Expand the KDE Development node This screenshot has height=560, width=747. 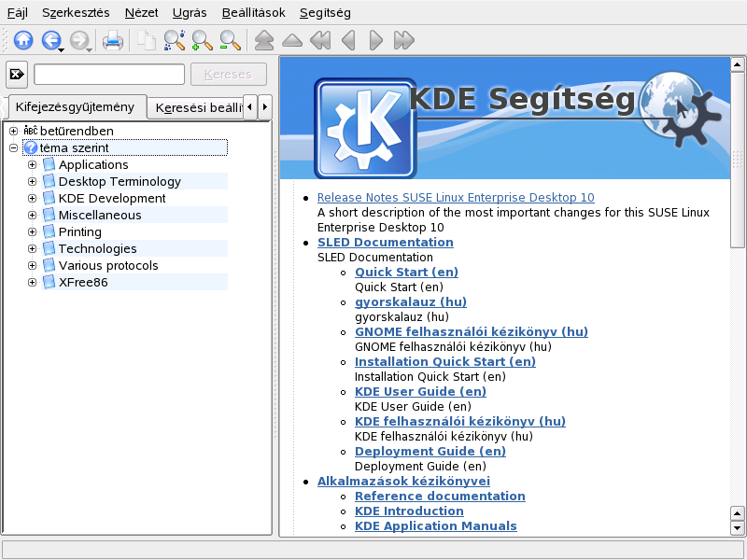pyautogui.click(x=32, y=198)
